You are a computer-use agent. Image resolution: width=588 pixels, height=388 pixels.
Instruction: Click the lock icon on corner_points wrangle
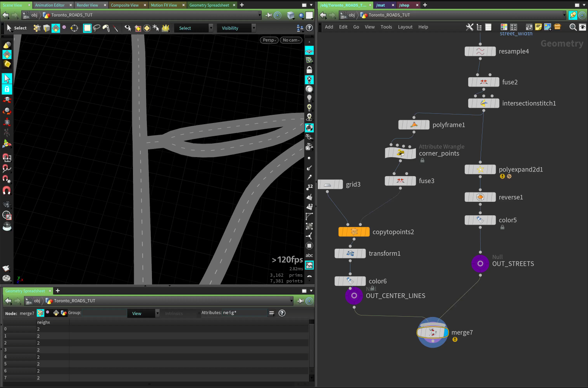pyautogui.click(x=422, y=160)
